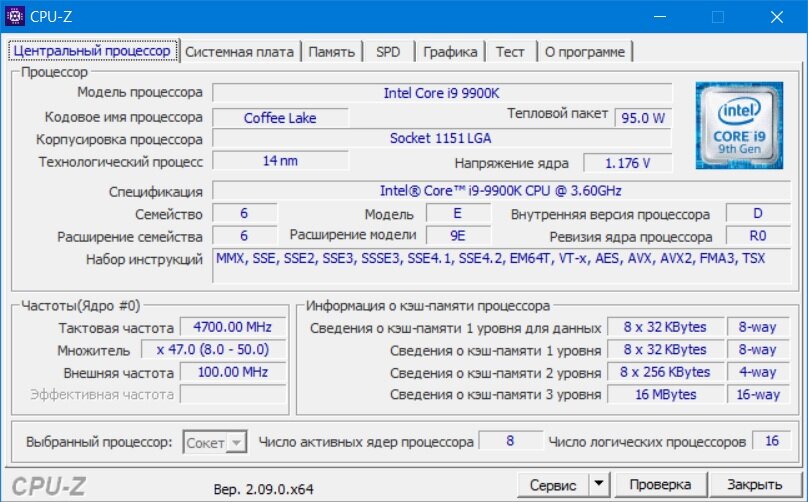Screen dimensions: 808x502
Task: Click the Intel Core i9 9th Gen logo
Action: click(739, 125)
